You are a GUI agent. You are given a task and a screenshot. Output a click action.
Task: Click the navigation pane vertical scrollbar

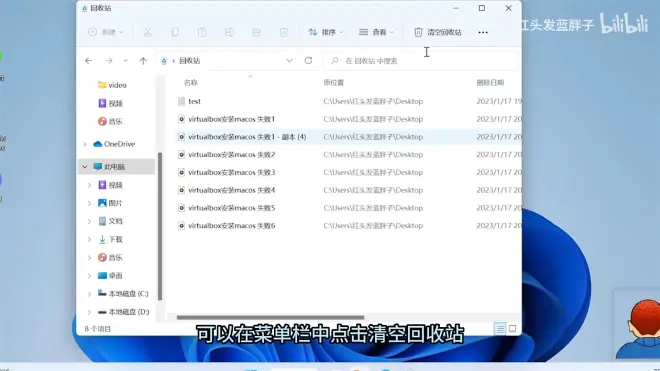pos(160,227)
